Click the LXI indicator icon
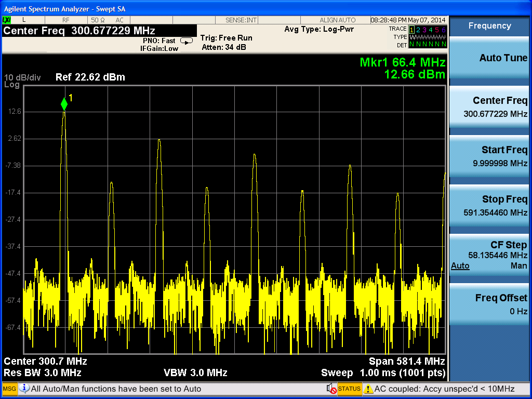The height and width of the screenshot is (399, 532). pyautogui.click(x=7, y=20)
